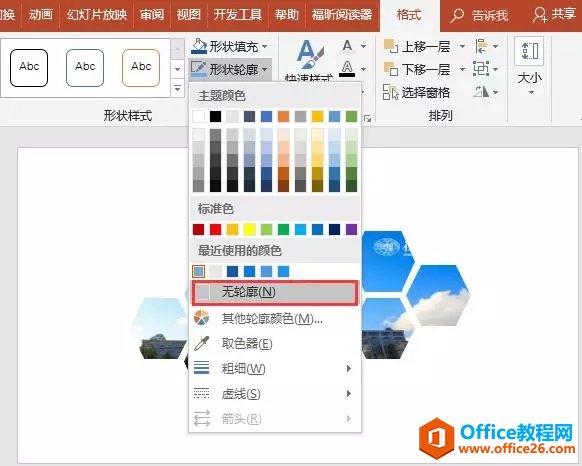Pick the green theme color swatch
The image size is (582, 466).
tap(351, 116)
